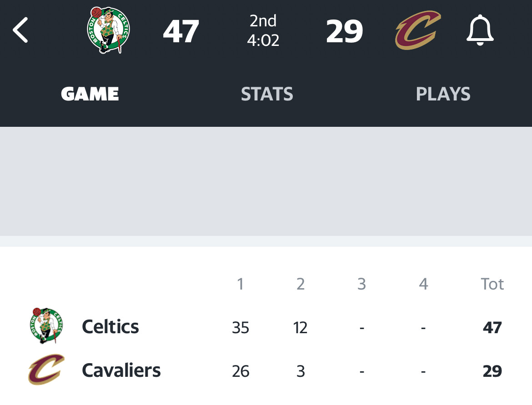The height and width of the screenshot is (405, 532).
Task: Tap Cavaliers logo in the box score
Action: [46, 370]
